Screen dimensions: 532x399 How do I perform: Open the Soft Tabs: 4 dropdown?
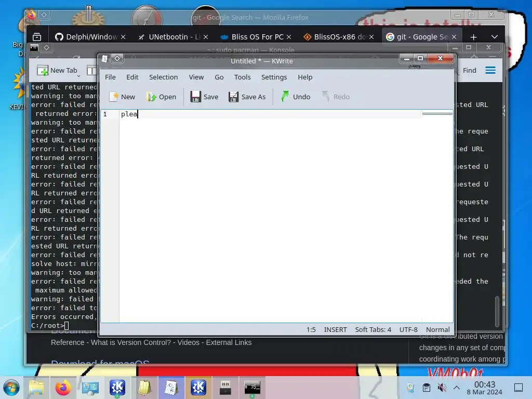pos(373,329)
